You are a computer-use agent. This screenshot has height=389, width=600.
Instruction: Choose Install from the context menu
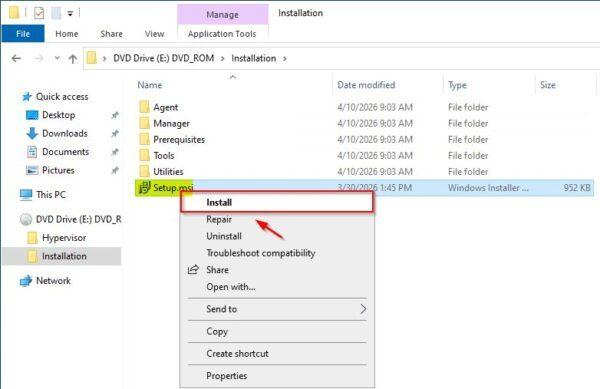[x=277, y=202]
